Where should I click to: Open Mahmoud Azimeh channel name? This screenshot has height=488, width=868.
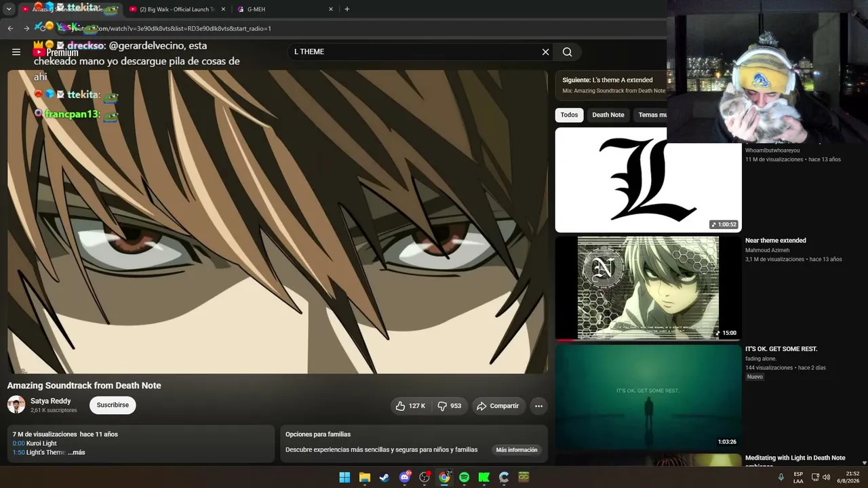point(768,250)
